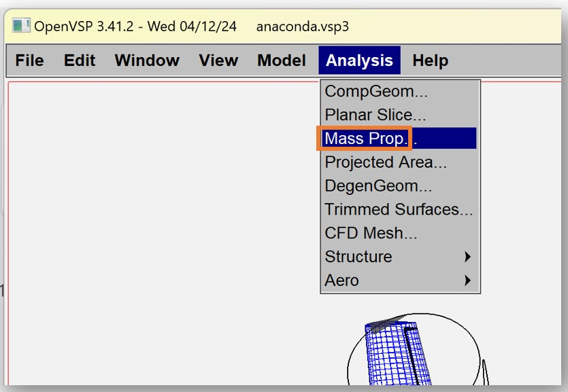Screen dimensions: 568x392
Task: Expand the Aero submenu arrow
Action: click(467, 280)
